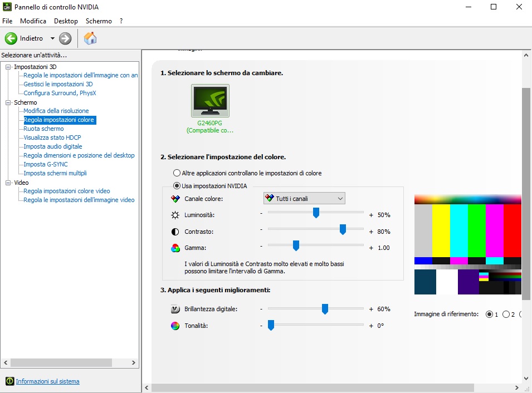Open the Indietro history dropdown arrow

pyautogui.click(x=52, y=38)
